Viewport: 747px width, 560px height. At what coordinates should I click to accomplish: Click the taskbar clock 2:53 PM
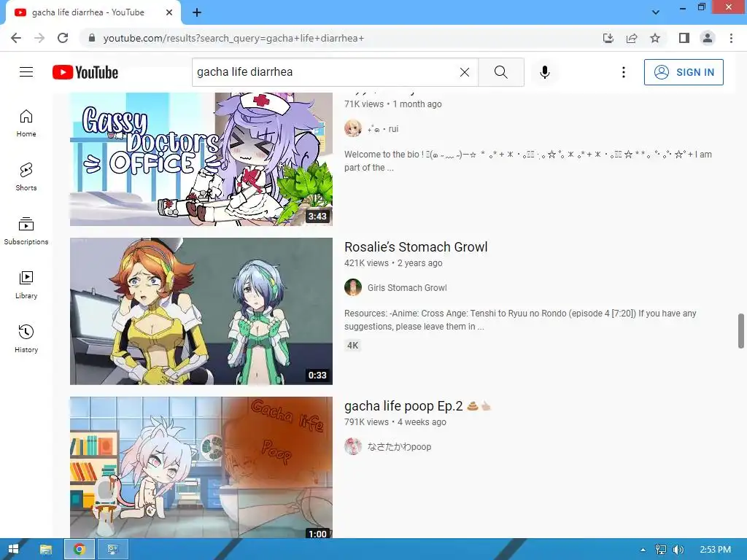point(715,550)
